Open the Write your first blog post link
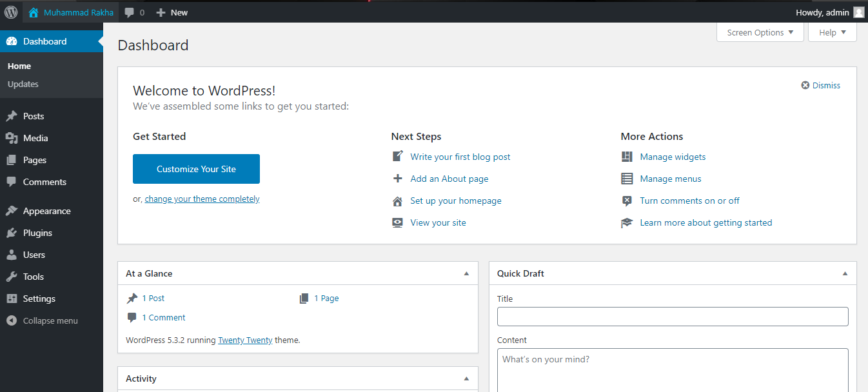The image size is (868, 392). coord(460,157)
